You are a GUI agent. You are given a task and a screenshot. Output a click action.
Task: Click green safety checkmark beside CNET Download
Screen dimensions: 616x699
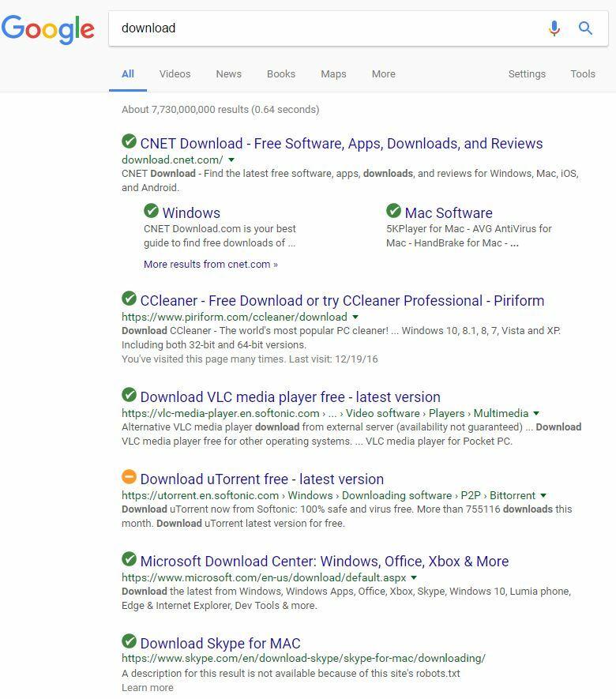[x=129, y=141]
